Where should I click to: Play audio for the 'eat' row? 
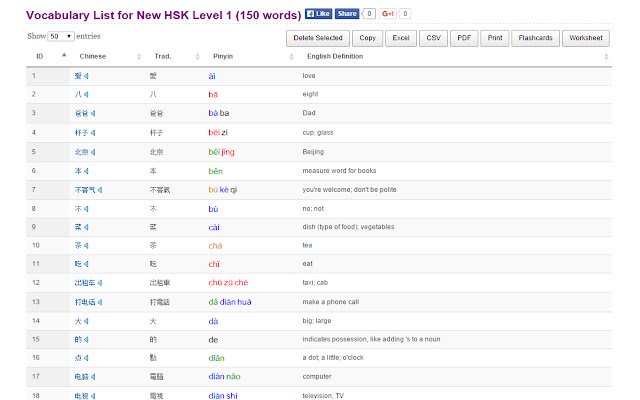point(86,264)
